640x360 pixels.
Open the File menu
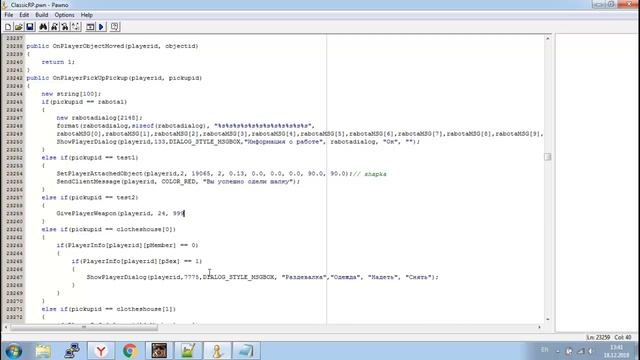(9, 15)
